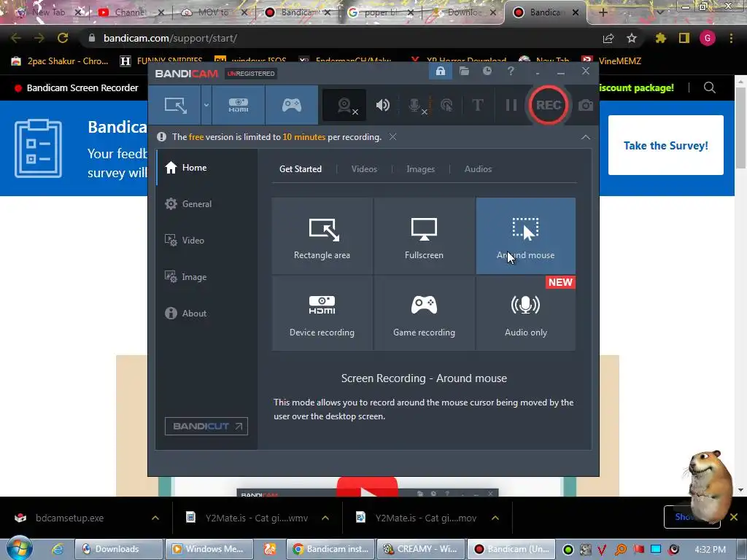Image resolution: width=747 pixels, height=560 pixels.
Task: Choose Audio only recording tile
Action: coord(526,314)
